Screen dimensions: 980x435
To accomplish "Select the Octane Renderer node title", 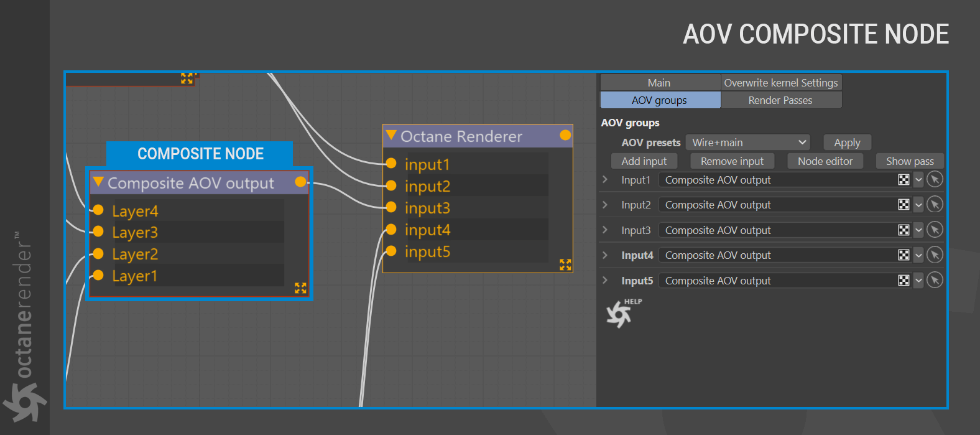I will [461, 136].
